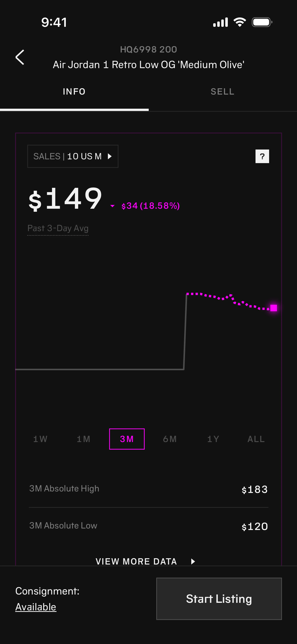This screenshot has width=297, height=644.
Task: Tap the Past 3-Day Avg label
Action: pos(58,228)
